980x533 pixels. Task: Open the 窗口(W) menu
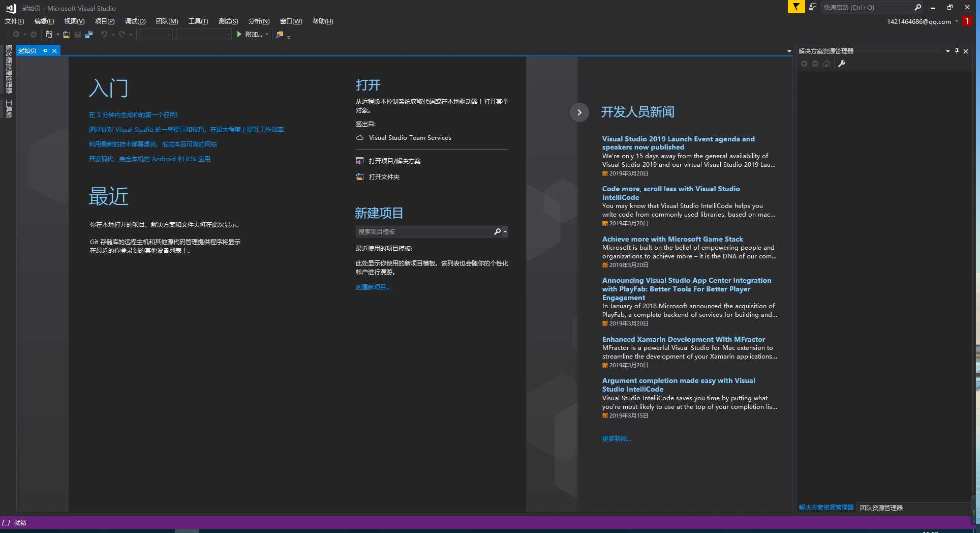pos(291,21)
